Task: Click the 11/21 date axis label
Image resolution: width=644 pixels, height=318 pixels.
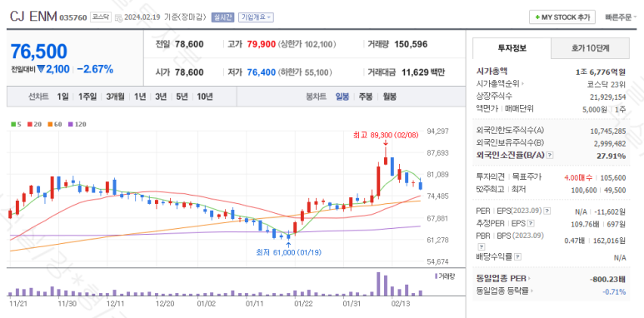Action: click(x=17, y=304)
